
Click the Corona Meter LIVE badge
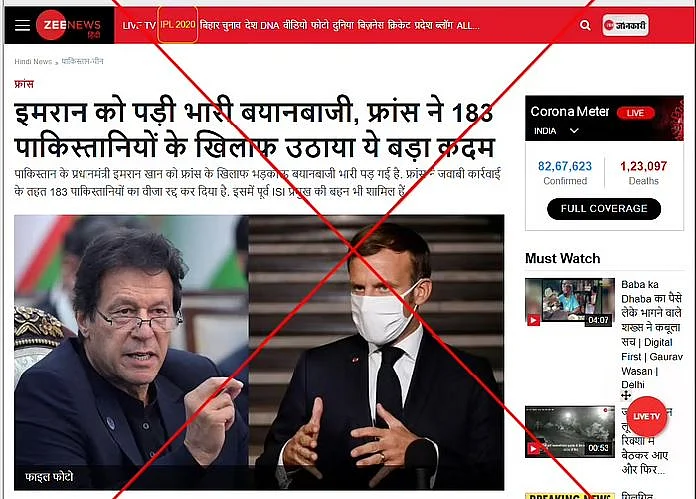tap(636, 113)
